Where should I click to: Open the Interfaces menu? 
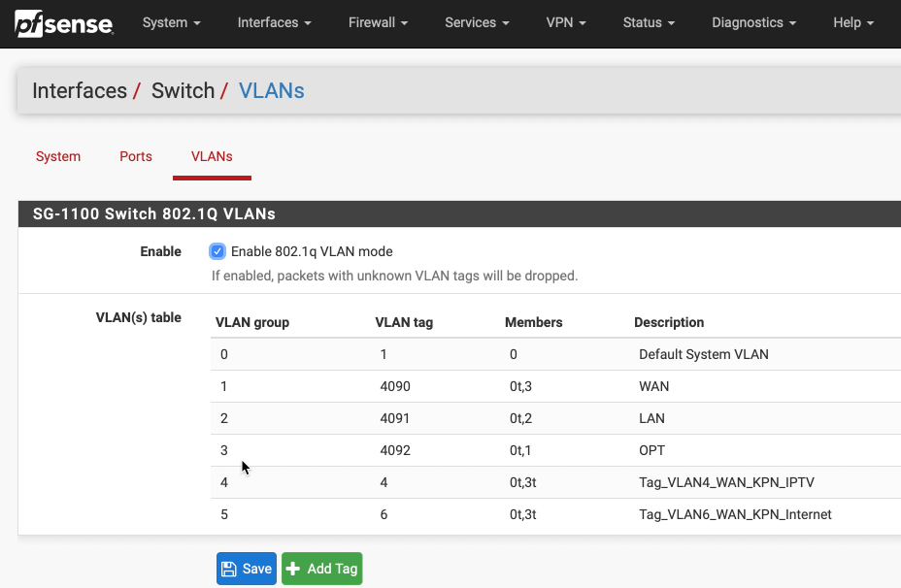pos(274,22)
